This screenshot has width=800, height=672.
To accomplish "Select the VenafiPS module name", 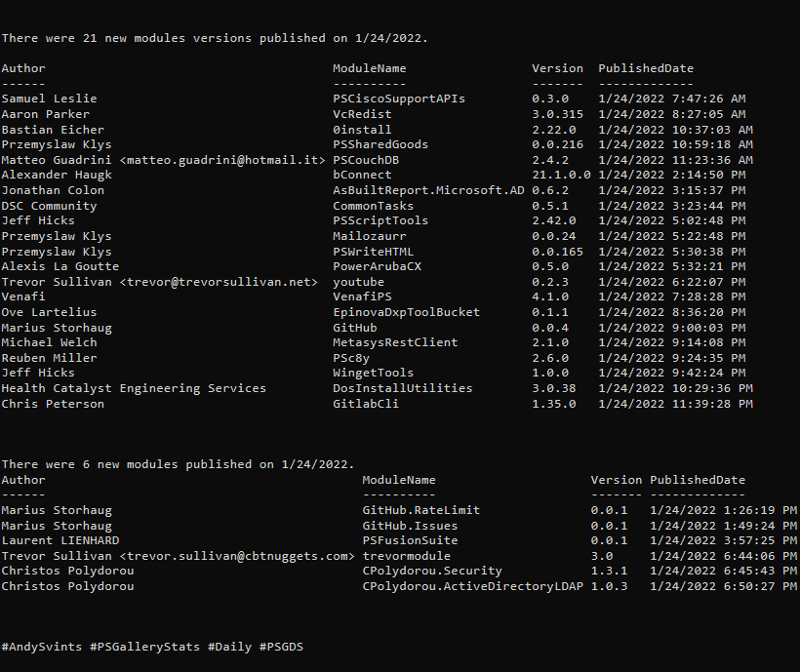I will [362, 296].
